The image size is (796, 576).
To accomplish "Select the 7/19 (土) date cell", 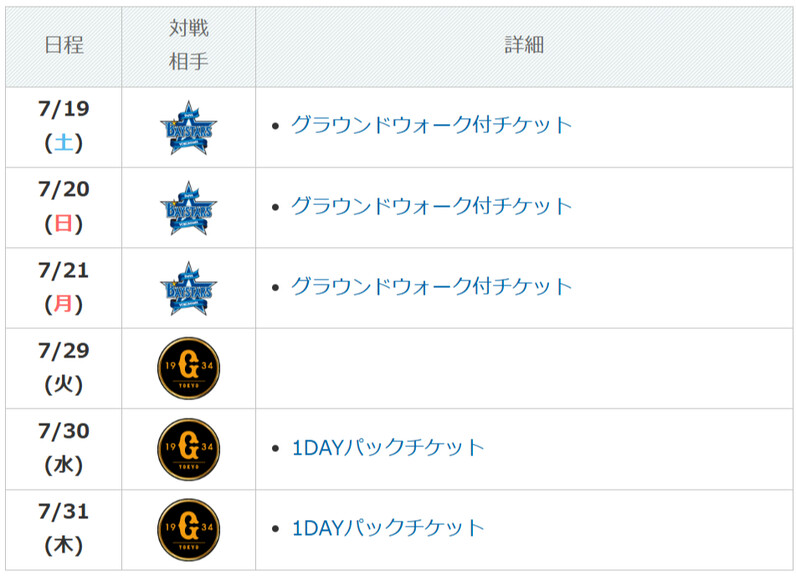I will pyautogui.click(x=63, y=127).
